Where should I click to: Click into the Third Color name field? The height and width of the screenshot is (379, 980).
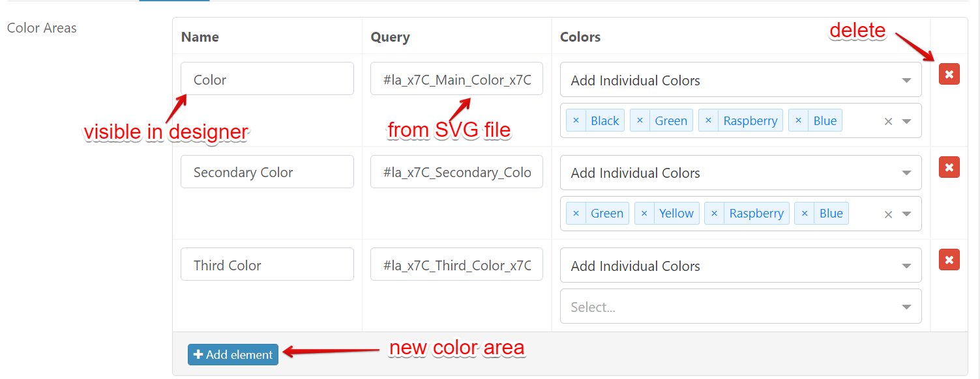267,265
